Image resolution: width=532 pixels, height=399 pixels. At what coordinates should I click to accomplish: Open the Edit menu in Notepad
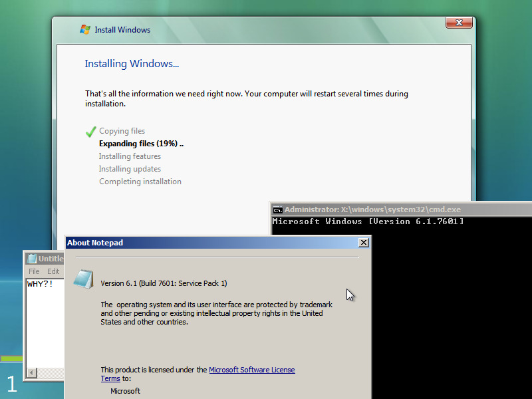53,271
